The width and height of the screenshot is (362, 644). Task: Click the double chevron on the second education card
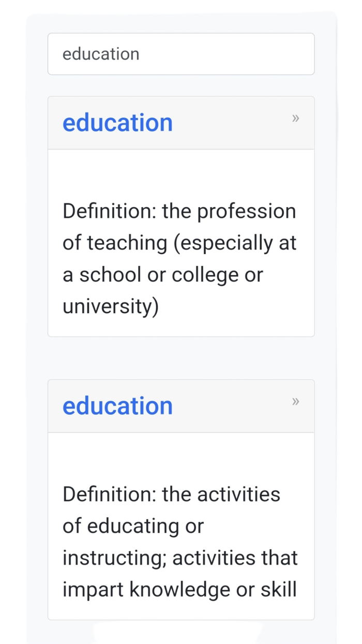[295, 402]
